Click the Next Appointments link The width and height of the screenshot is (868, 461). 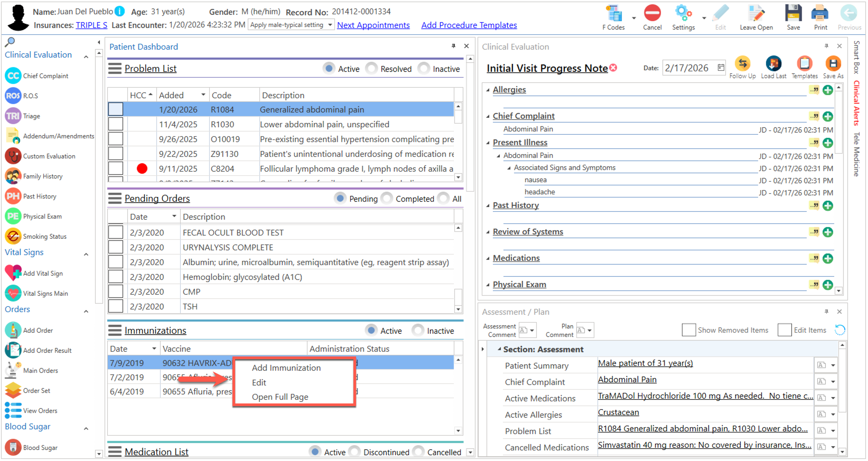[x=373, y=25]
